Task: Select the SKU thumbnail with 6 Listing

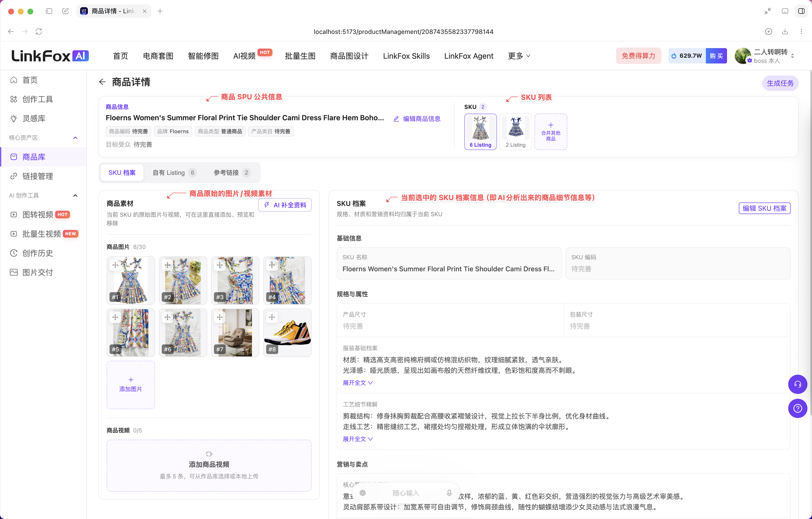Action: (480, 132)
